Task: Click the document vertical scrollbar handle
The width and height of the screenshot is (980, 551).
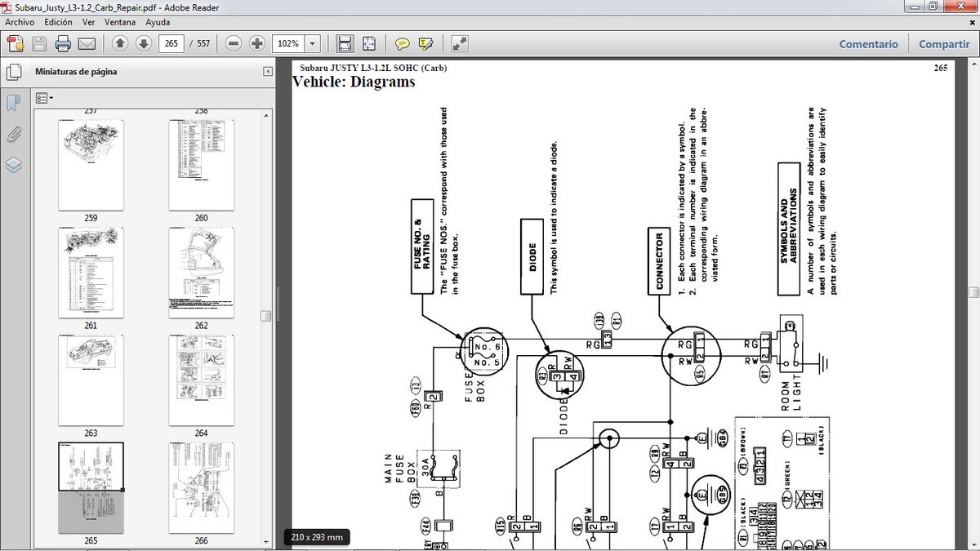Action: [x=973, y=292]
